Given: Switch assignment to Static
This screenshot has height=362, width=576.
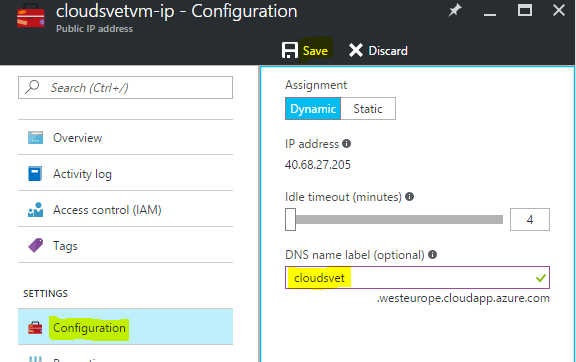Looking at the screenshot, I should (368, 108).
